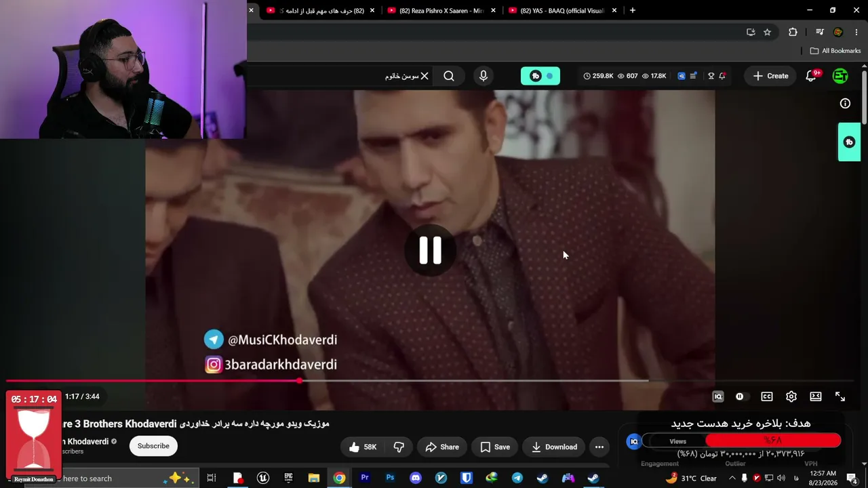Pause the video with the center pause button
The width and height of the screenshot is (868, 488).
click(x=430, y=250)
